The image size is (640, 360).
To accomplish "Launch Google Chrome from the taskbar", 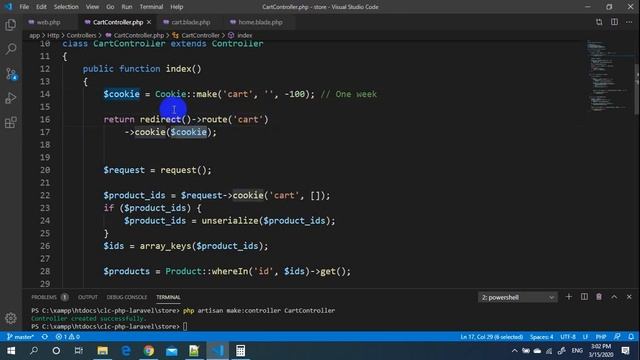I will coord(149,351).
